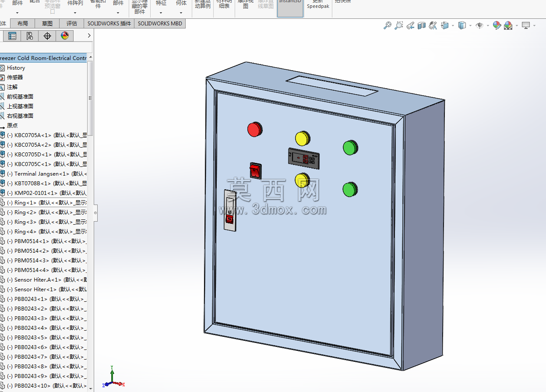Switch to the DimXpertManager tab icon

click(x=47, y=36)
